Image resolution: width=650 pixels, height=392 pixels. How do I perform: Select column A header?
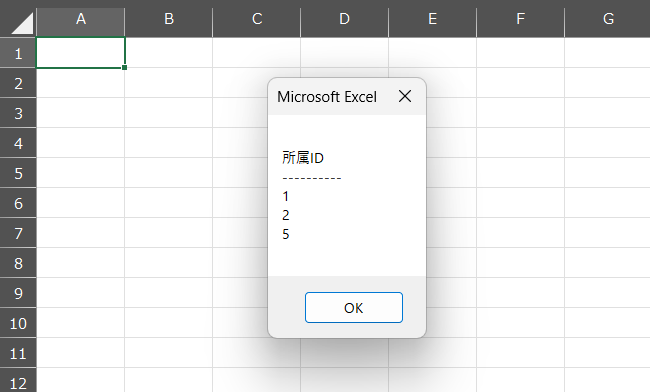81,19
